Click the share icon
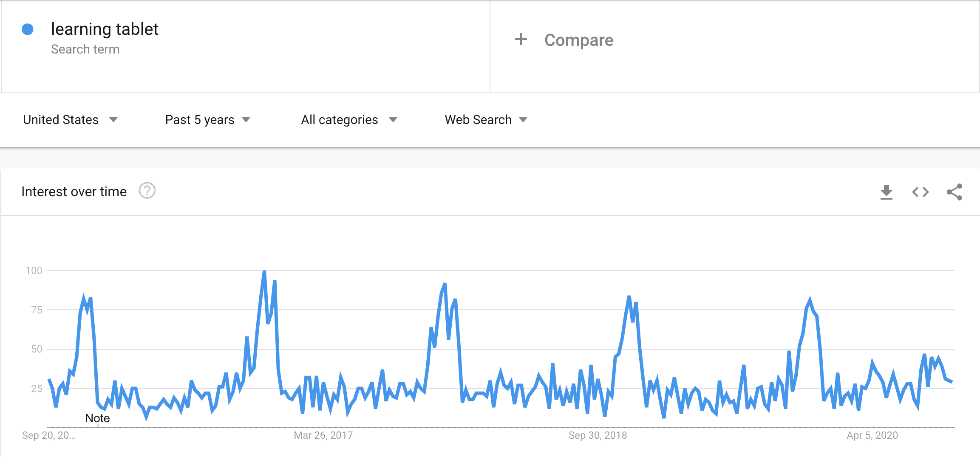Image resolution: width=980 pixels, height=457 pixels. 954,192
